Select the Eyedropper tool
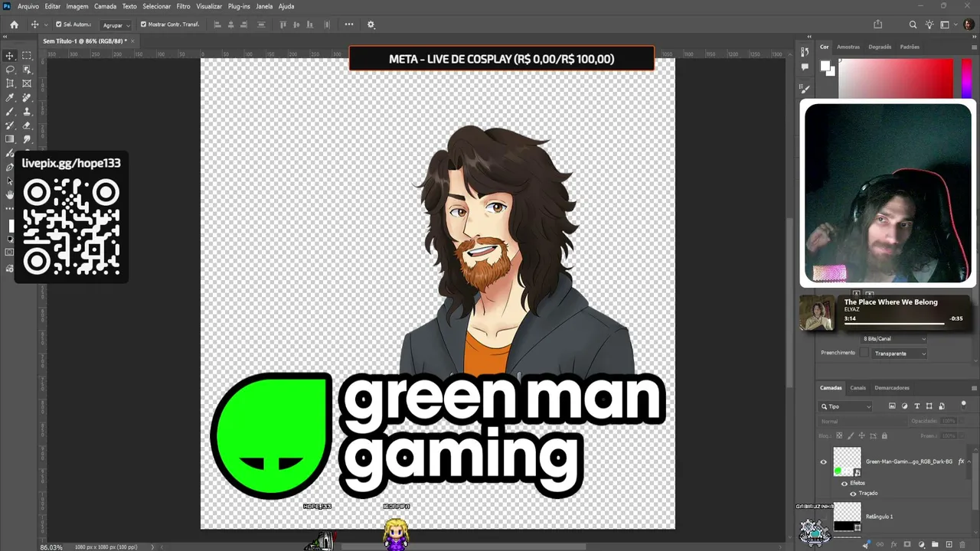Image resolution: width=980 pixels, height=551 pixels. click(x=10, y=97)
